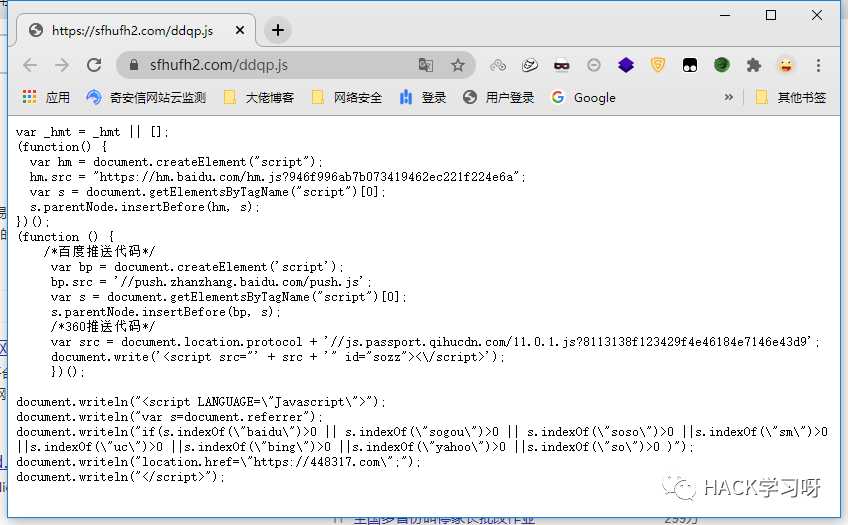This screenshot has height=525, width=848.
Task: Open a new tab with plus button
Action: click(x=278, y=30)
